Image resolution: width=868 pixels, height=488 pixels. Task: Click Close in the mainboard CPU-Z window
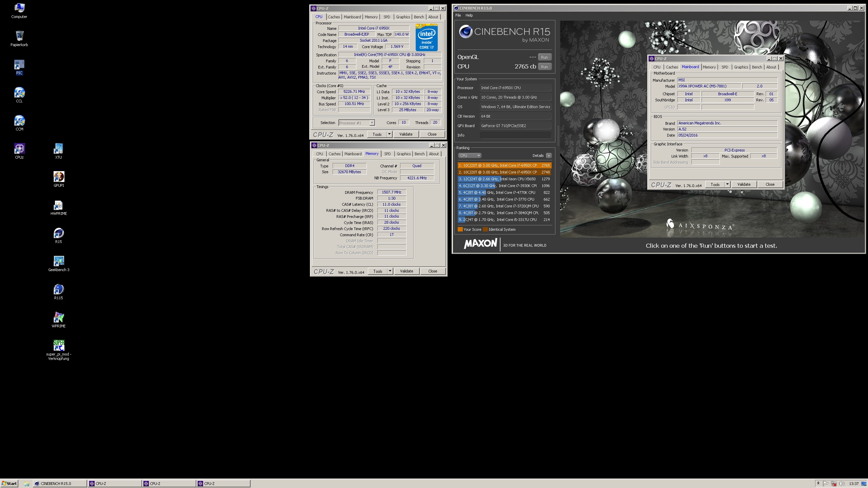click(770, 184)
